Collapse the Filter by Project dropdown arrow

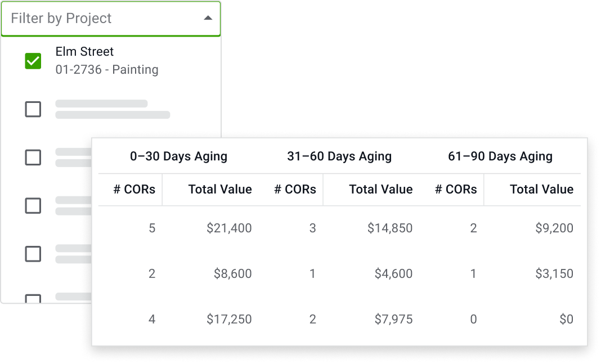208,19
